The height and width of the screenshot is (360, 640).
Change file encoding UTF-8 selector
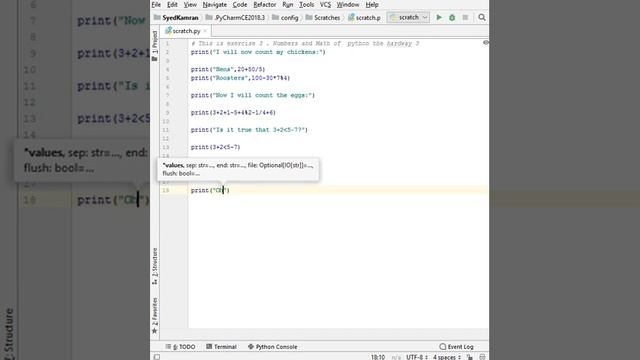click(417, 357)
